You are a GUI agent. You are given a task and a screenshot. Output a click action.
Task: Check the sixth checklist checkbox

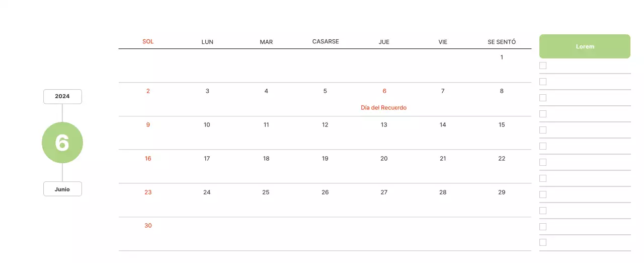pos(543,146)
